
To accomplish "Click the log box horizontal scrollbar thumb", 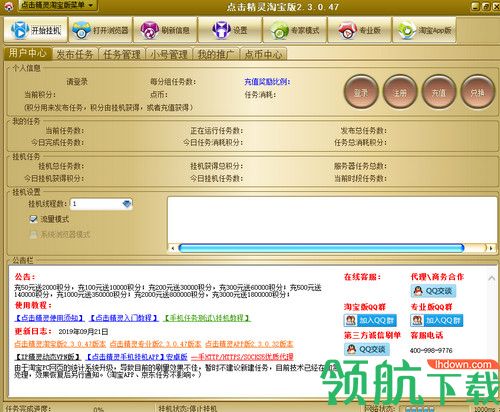I will click(x=321, y=248).
